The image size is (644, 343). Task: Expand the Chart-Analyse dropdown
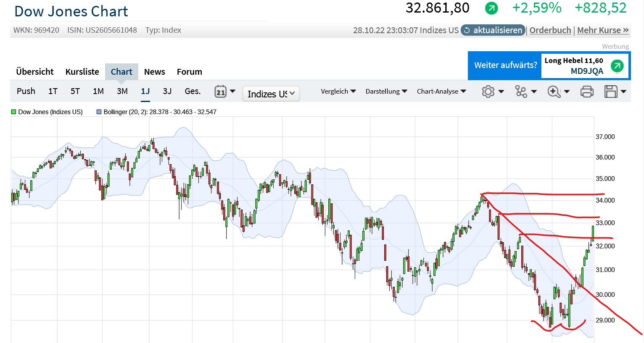coord(441,91)
